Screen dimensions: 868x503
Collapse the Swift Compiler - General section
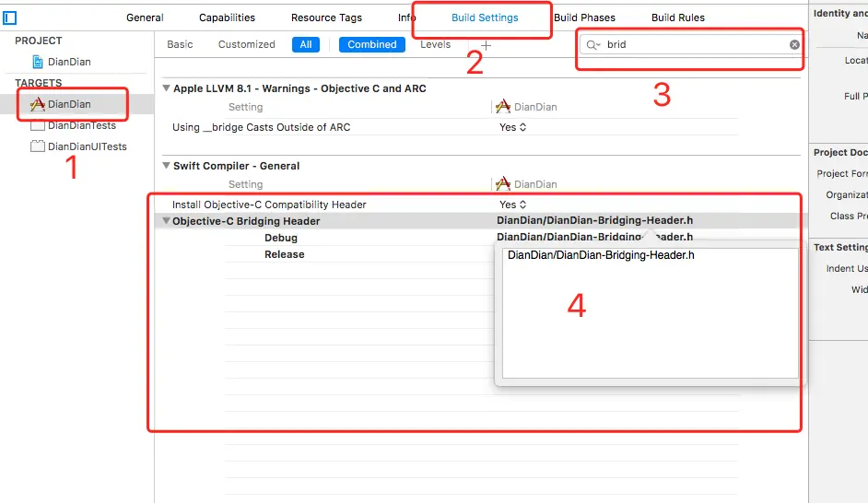point(166,166)
